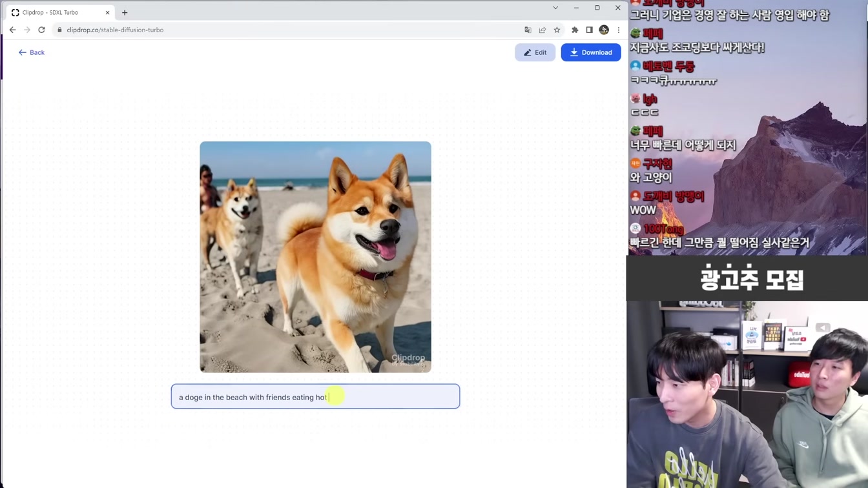
Task: Toggle the browser side panel icon
Action: click(x=589, y=30)
